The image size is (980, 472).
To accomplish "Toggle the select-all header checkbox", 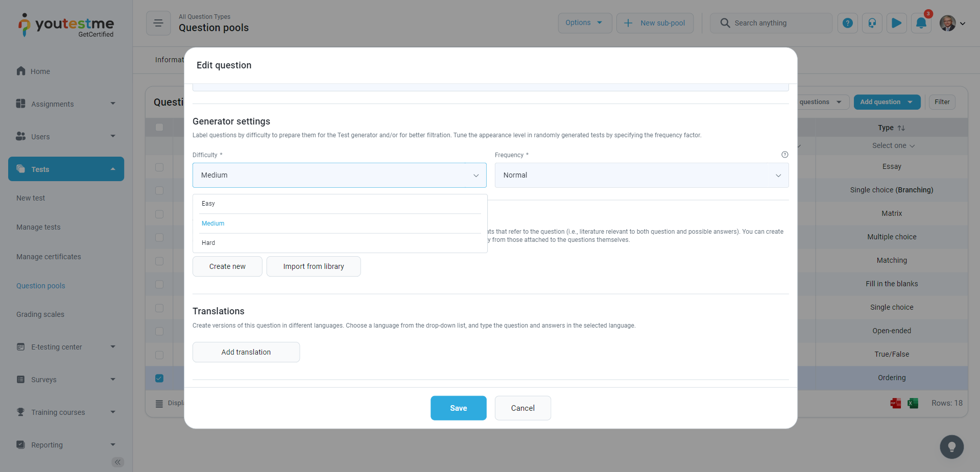I will point(159,127).
